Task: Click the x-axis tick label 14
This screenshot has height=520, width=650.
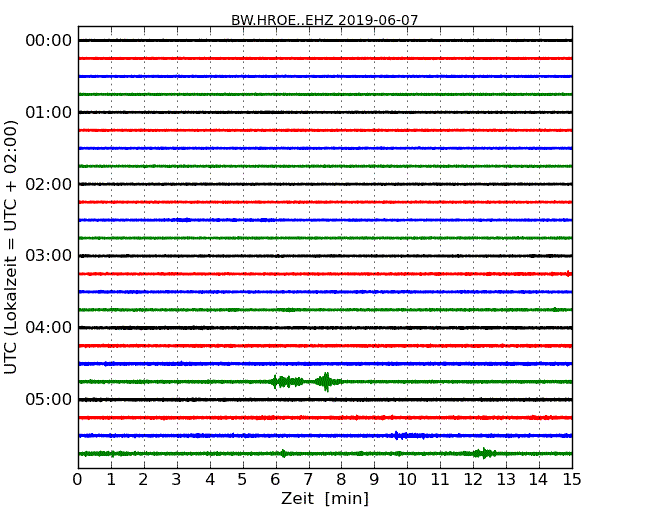Action: [x=539, y=480]
